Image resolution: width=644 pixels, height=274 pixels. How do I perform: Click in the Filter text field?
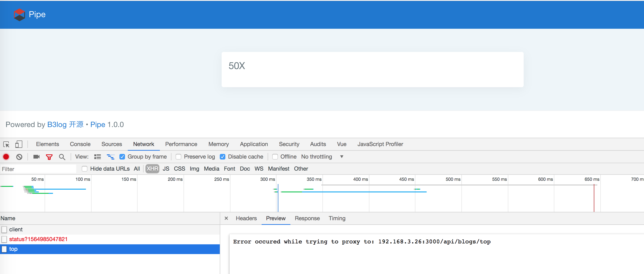[x=38, y=169]
